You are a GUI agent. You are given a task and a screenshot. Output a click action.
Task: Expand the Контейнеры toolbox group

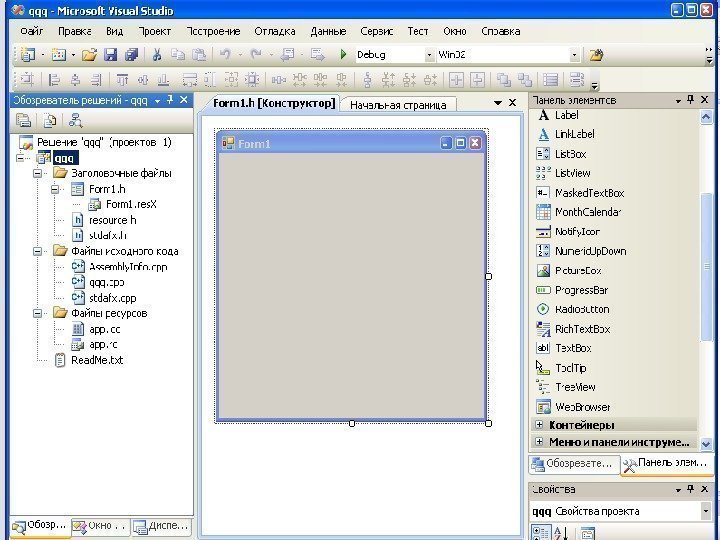[x=539, y=425]
